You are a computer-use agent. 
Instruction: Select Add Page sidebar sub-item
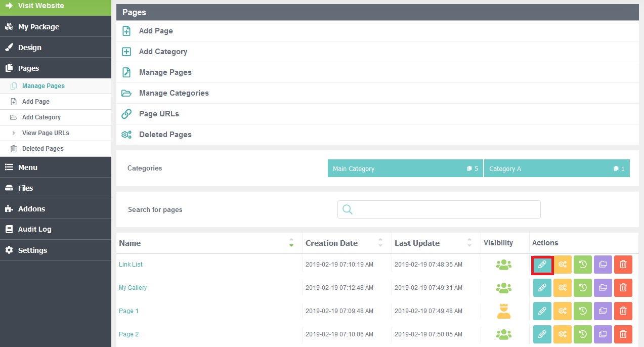click(56, 102)
